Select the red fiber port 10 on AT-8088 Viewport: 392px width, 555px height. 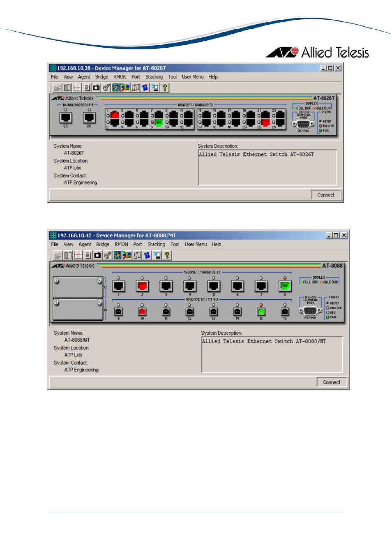click(142, 312)
